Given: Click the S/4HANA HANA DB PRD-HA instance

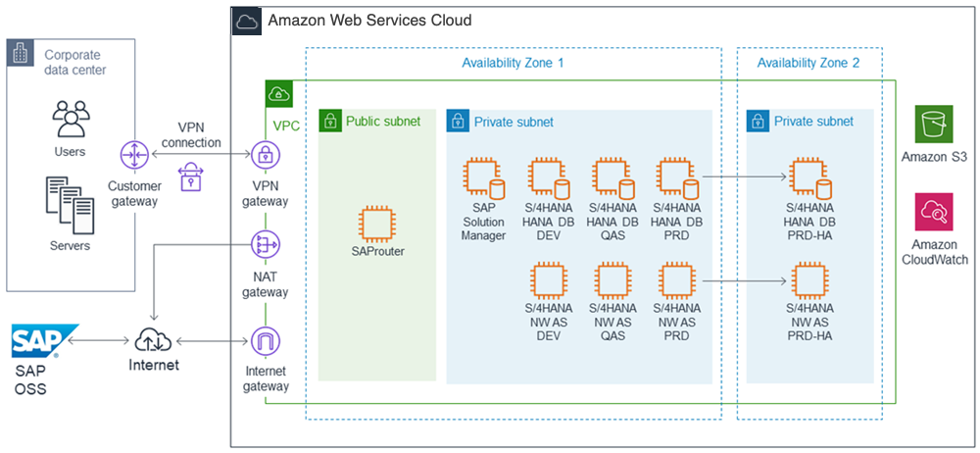Looking at the screenshot, I should 809,177.
